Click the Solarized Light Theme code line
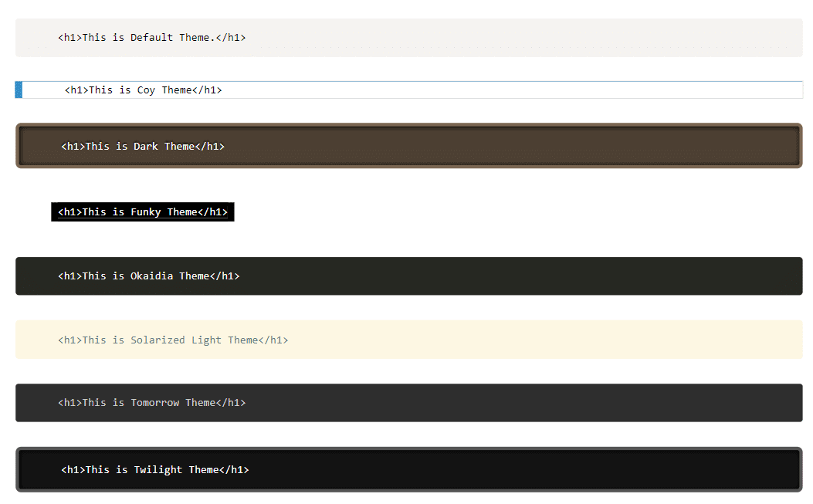The image size is (813, 504). pyautogui.click(x=173, y=340)
